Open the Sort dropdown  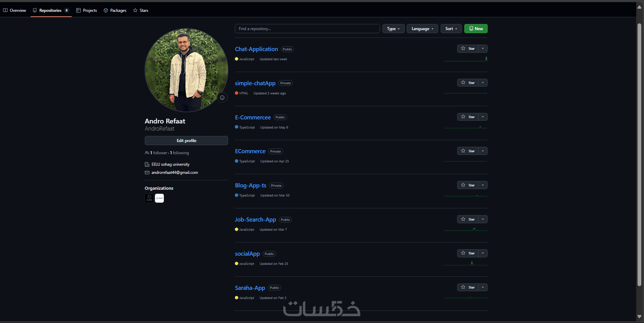pyautogui.click(x=451, y=29)
